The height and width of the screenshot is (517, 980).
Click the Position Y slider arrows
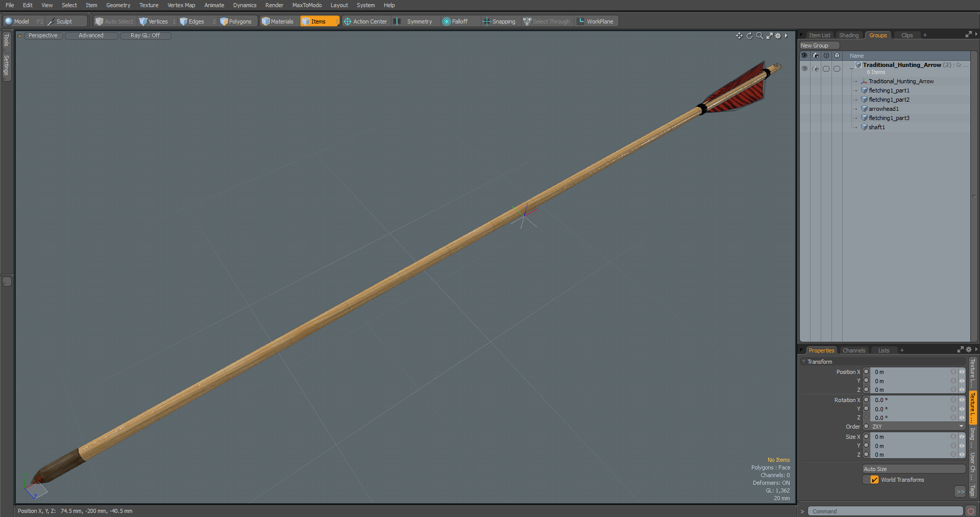(962, 381)
